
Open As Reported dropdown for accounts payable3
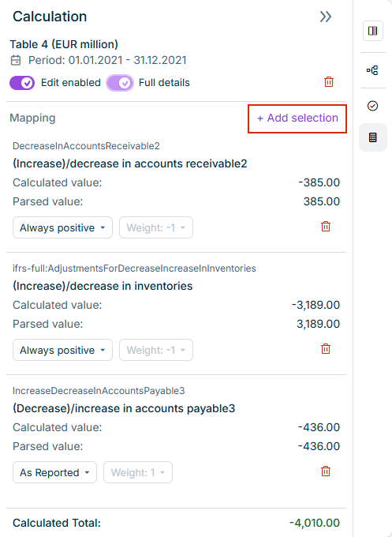pos(54,472)
